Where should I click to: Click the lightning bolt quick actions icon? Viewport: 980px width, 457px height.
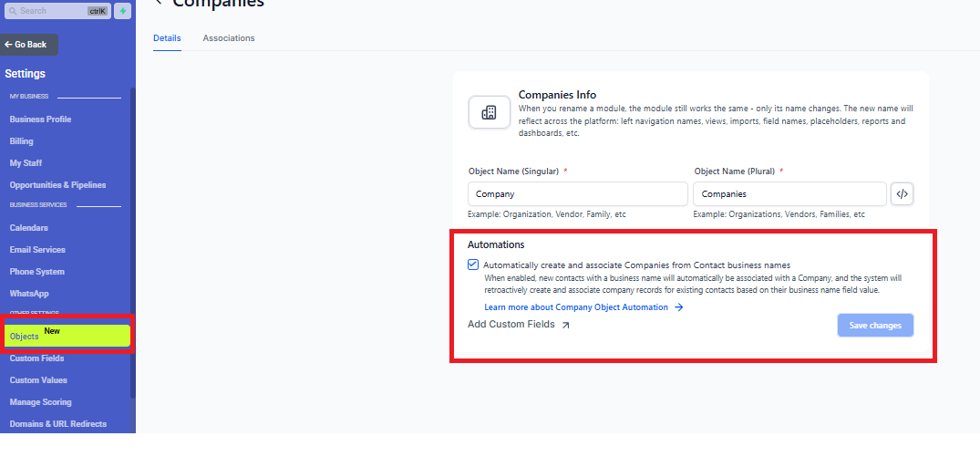point(122,11)
